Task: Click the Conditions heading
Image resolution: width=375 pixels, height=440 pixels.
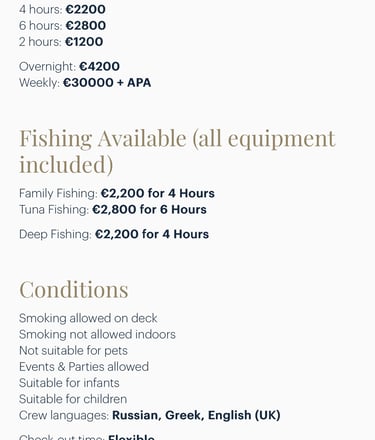Action: tap(74, 289)
